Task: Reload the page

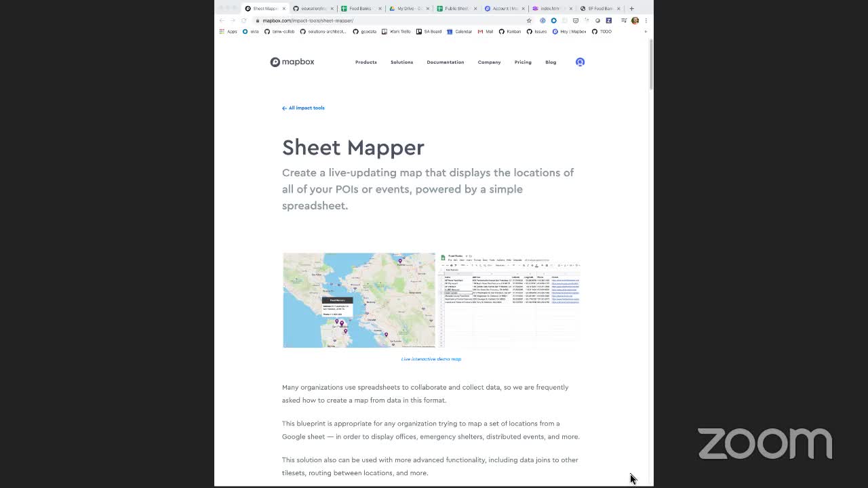Action: pyautogui.click(x=243, y=20)
